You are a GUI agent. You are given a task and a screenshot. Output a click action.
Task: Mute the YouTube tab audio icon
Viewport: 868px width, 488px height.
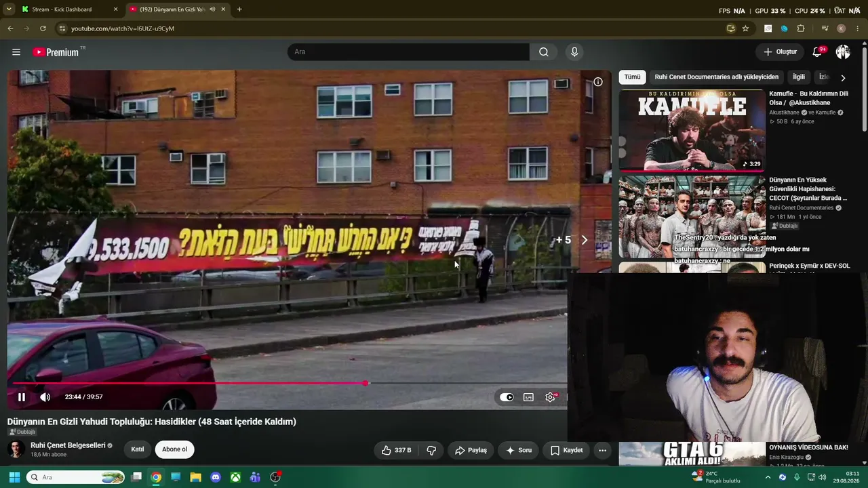click(212, 9)
